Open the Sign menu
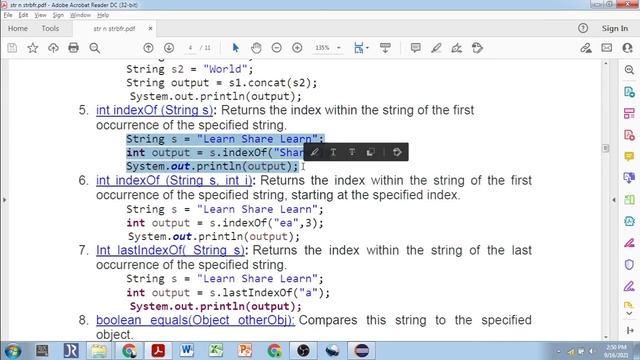Viewport: 640px width, 360px height. click(x=58, y=15)
